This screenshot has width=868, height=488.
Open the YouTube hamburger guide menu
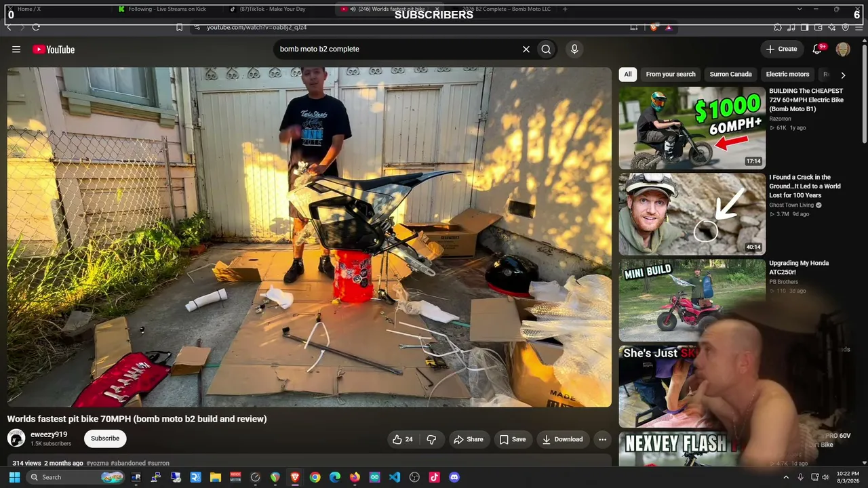coord(16,49)
